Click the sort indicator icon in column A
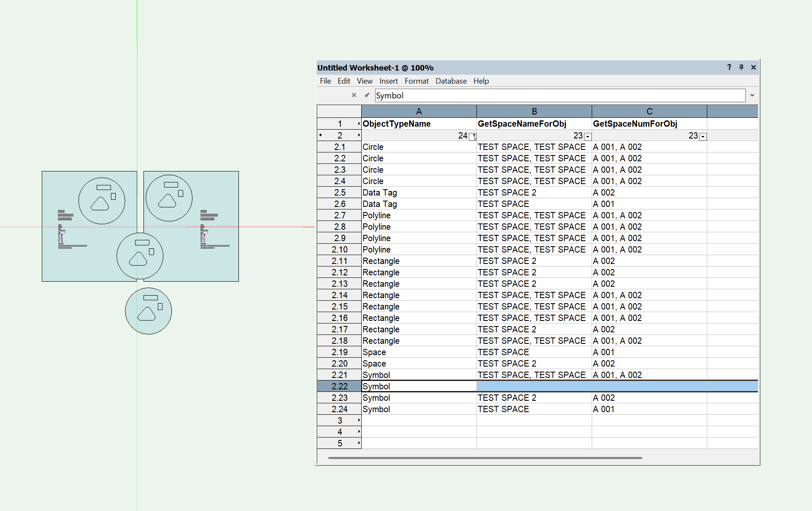 click(x=473, y=136)
